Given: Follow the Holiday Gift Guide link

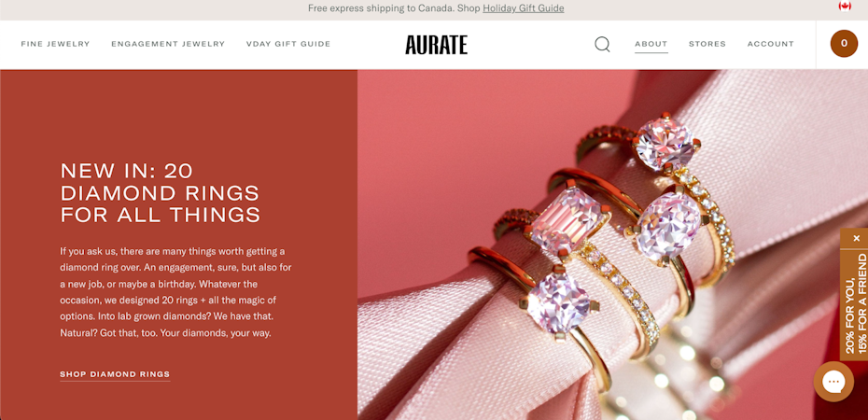Looking at the screenshot, I should 523,8.
